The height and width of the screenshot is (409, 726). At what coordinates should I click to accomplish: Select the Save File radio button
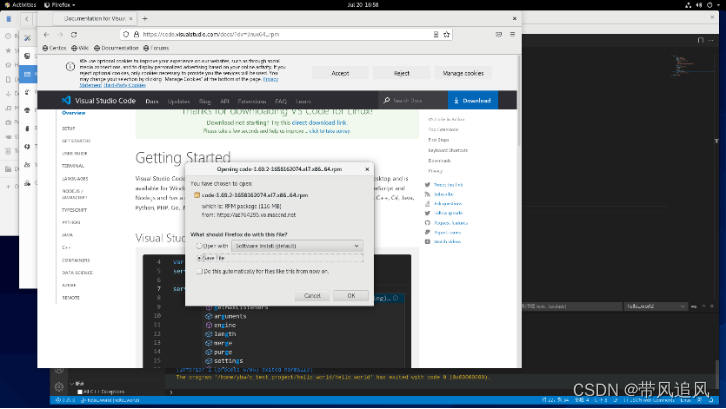[199, 258]
